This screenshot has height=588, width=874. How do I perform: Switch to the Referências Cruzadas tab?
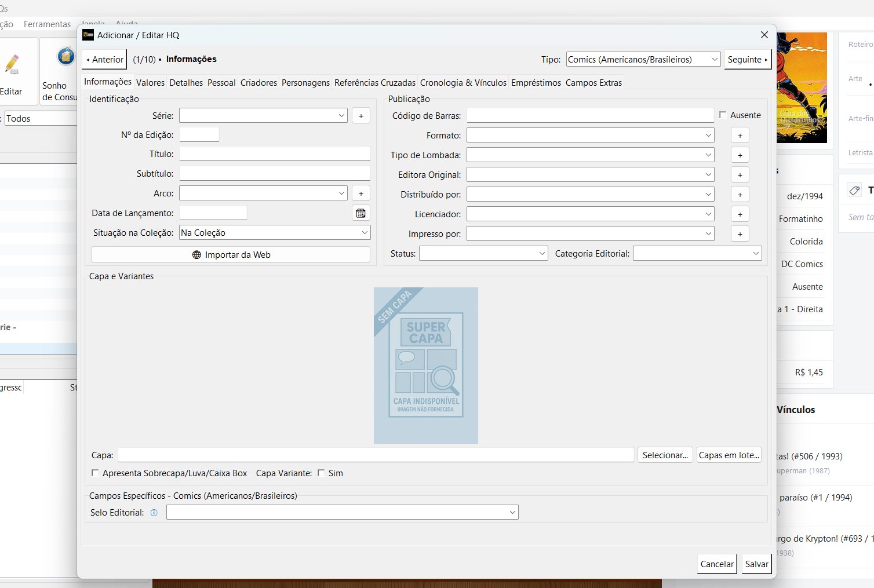[x=375, y=82]
